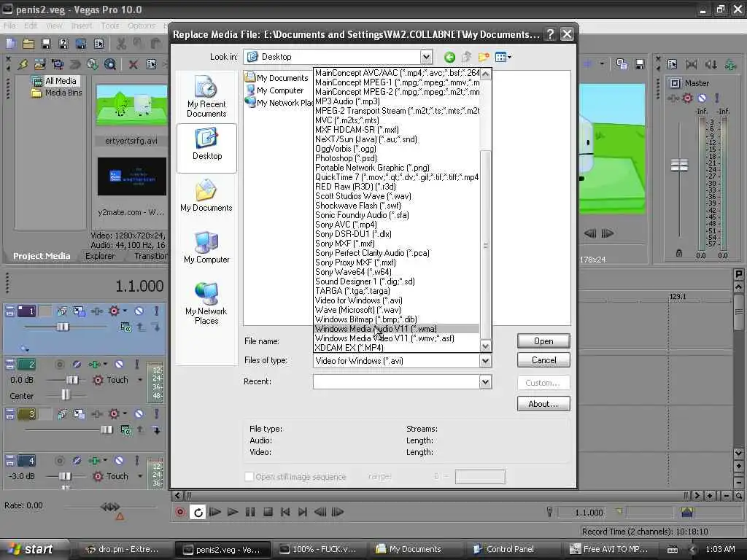Click the timeline cursor timecode 1.1.000
747x560 pixels.
coord(139,286)
